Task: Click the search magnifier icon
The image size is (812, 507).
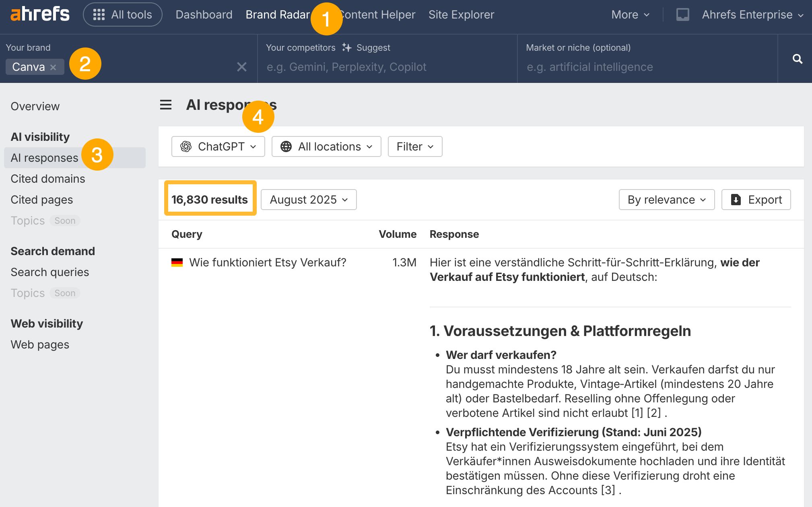Action: pos(797,59)
